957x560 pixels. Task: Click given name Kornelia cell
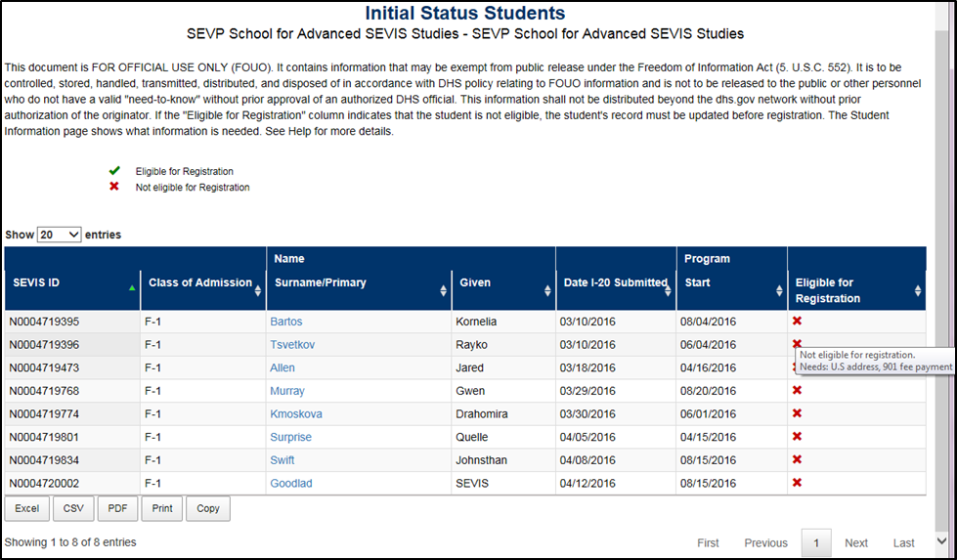tap(503, 322)
